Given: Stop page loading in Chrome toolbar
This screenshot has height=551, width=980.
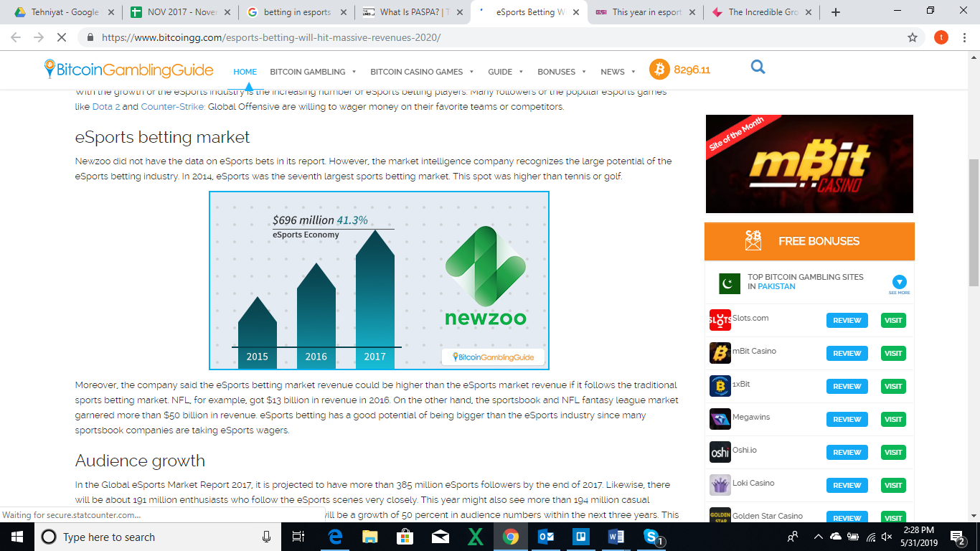Looking at the screenshot, I should point(62,37).
